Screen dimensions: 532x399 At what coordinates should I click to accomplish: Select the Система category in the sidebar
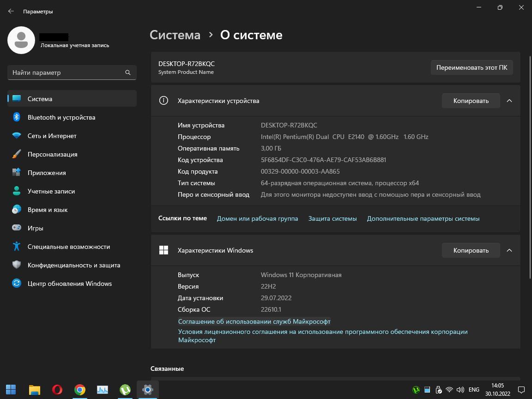72,99
